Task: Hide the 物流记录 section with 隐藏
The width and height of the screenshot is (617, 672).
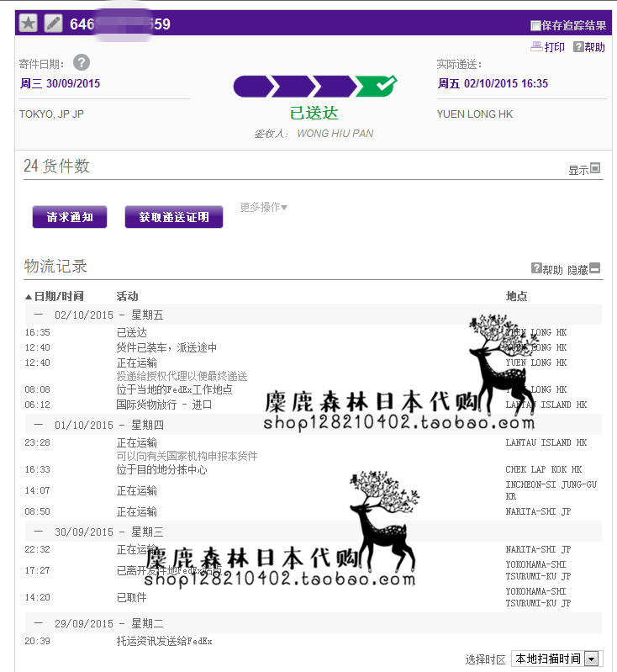Action: (594, 268)
